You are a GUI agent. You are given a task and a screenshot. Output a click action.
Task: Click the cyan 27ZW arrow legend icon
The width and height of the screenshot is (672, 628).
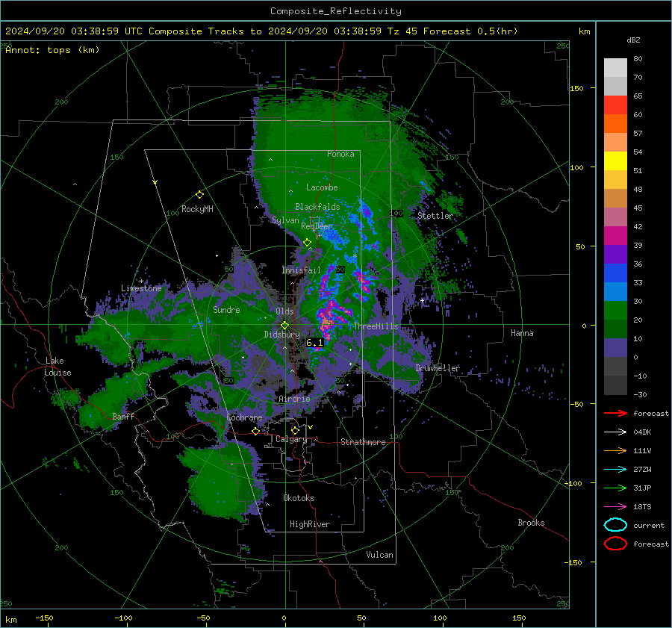615,470
